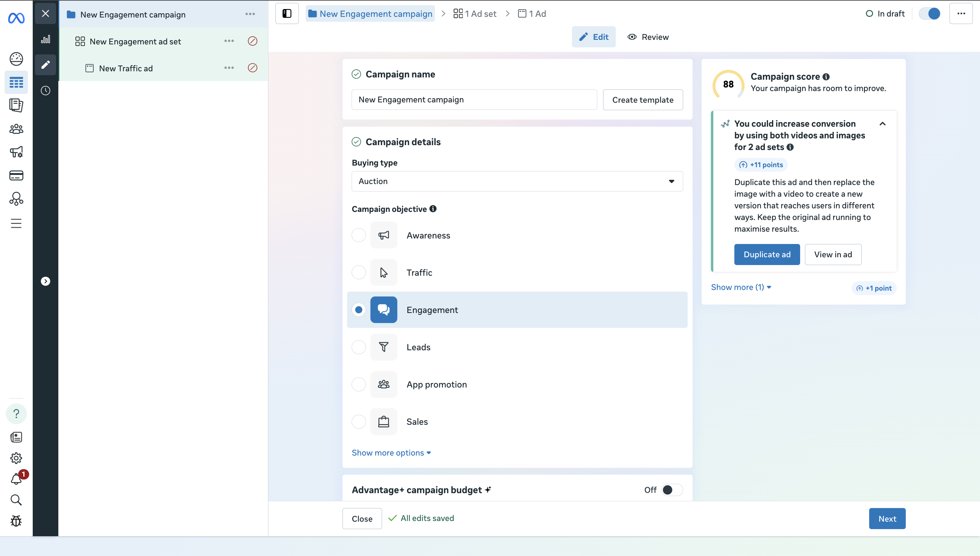Open Billing credit card icon
This screenshot has width=980, height=556.
16,175
